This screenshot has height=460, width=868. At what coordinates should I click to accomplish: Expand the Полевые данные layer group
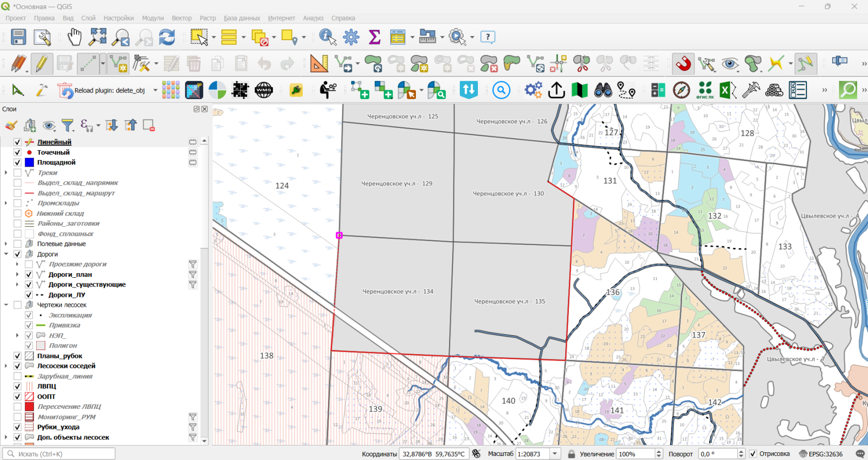(6, 244)
